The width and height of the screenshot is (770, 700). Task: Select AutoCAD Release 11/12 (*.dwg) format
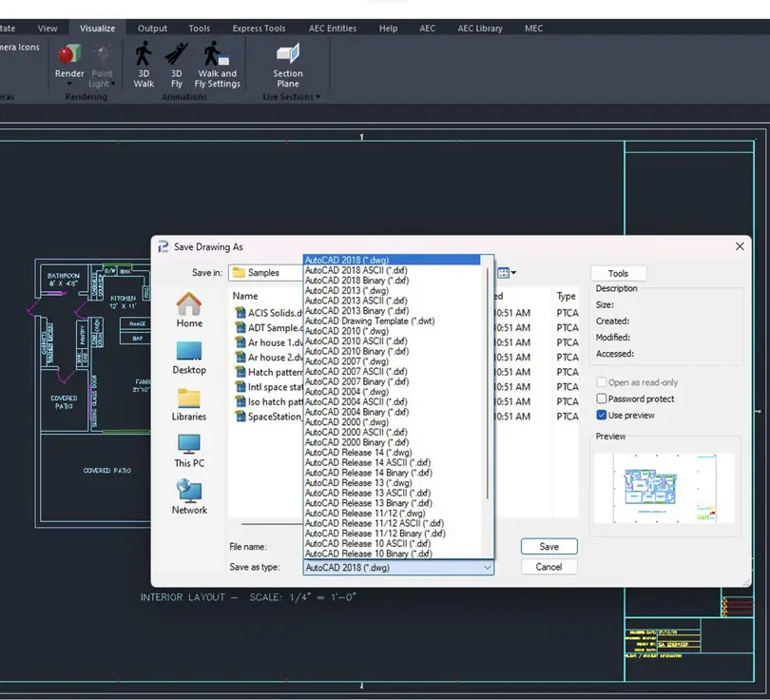pyautogui.click(x=365, y=513)
